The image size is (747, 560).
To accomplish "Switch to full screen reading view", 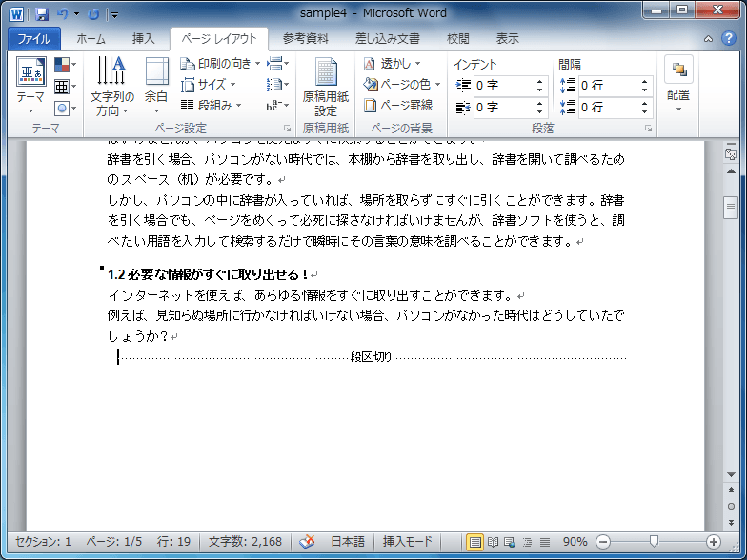I will pyautogui.click(x=494, y=542).
